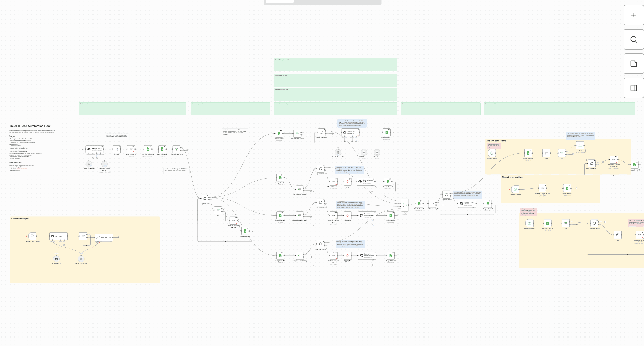Click the plus connector after Basic LLM Chain
644x346 pixels.
pos(118,237)
